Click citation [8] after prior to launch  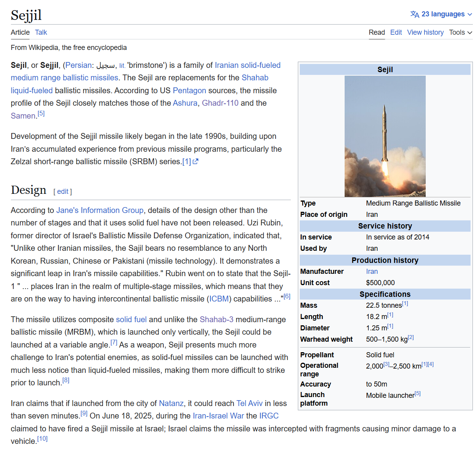click(66, 380)
